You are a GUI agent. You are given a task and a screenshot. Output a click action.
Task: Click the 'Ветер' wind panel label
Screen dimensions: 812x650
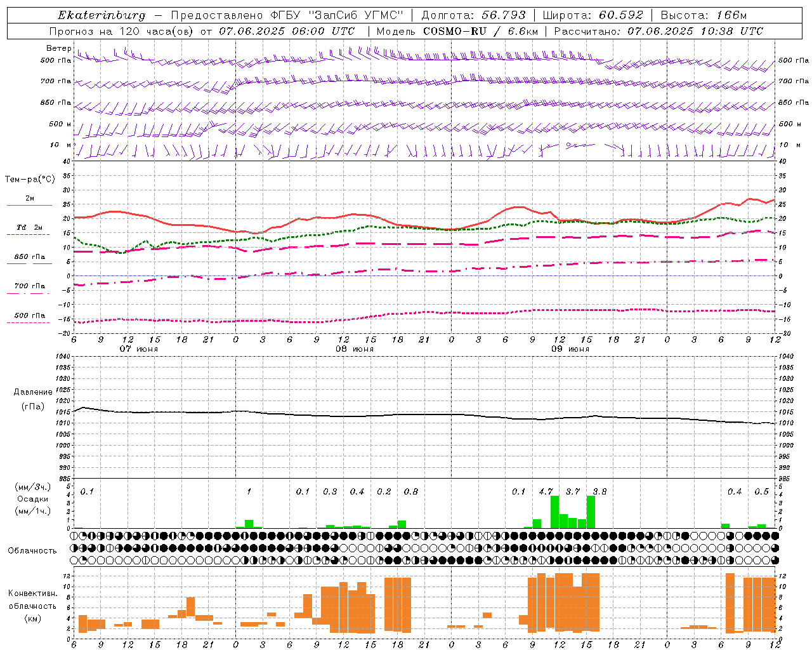point(58,48)
